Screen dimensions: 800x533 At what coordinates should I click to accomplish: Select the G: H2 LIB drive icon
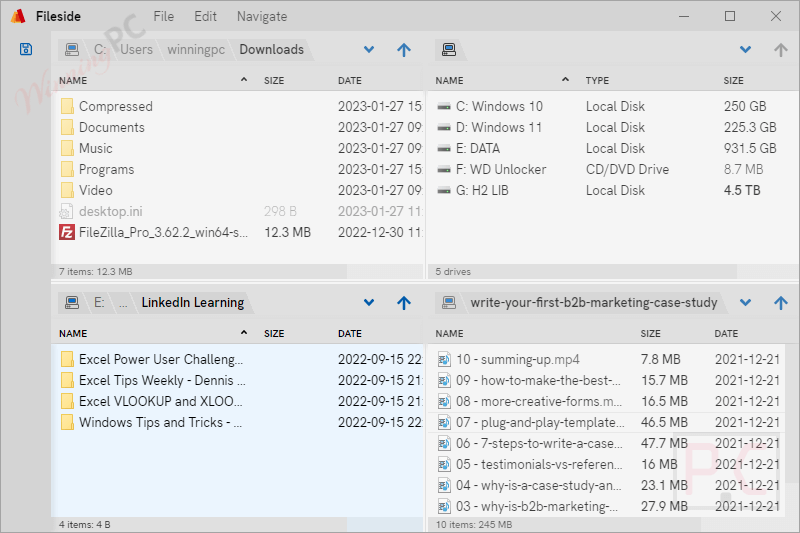pos(444,191)
